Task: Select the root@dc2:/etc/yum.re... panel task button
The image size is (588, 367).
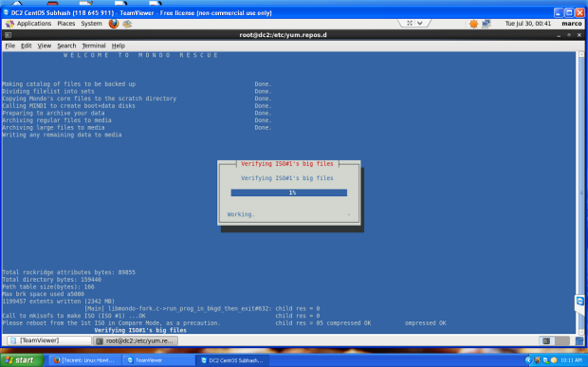Action: (x=136, y=340)
